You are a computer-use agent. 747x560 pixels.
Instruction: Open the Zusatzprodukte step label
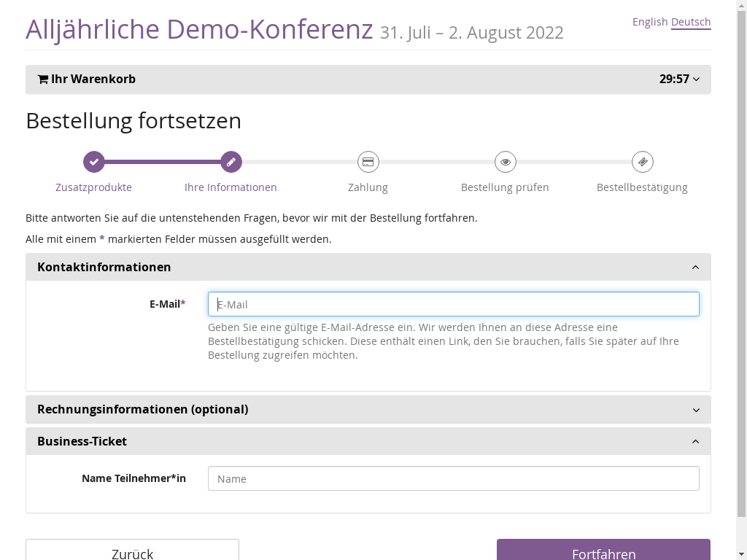click(x=93, y=187)
